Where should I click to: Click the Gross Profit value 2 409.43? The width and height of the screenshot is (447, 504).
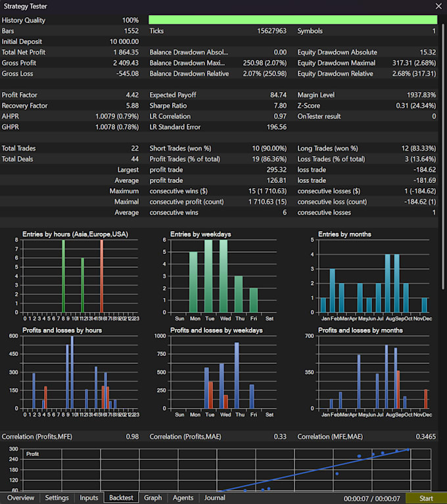point(126,63)
